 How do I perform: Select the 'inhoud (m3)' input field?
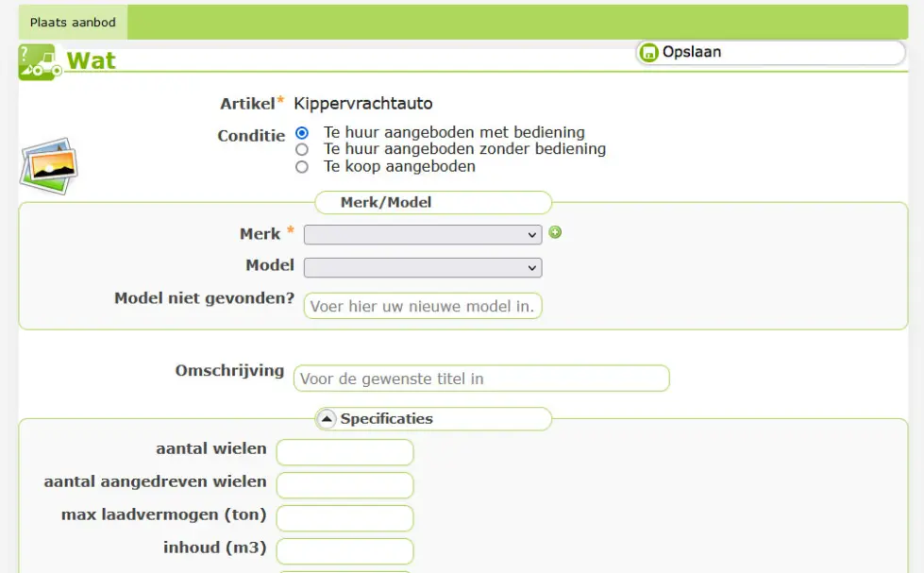344,551
